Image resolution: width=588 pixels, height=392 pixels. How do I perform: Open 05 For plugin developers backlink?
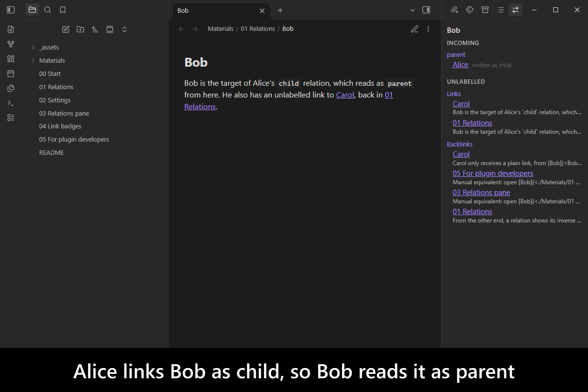click(x=493, y=173)
